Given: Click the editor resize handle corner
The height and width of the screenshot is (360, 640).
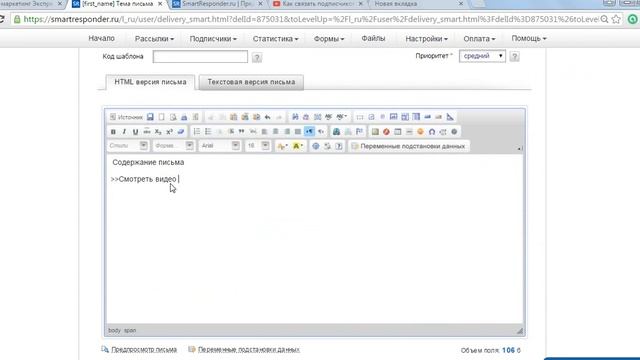Looking at the screenshot, I should (520, 331).
